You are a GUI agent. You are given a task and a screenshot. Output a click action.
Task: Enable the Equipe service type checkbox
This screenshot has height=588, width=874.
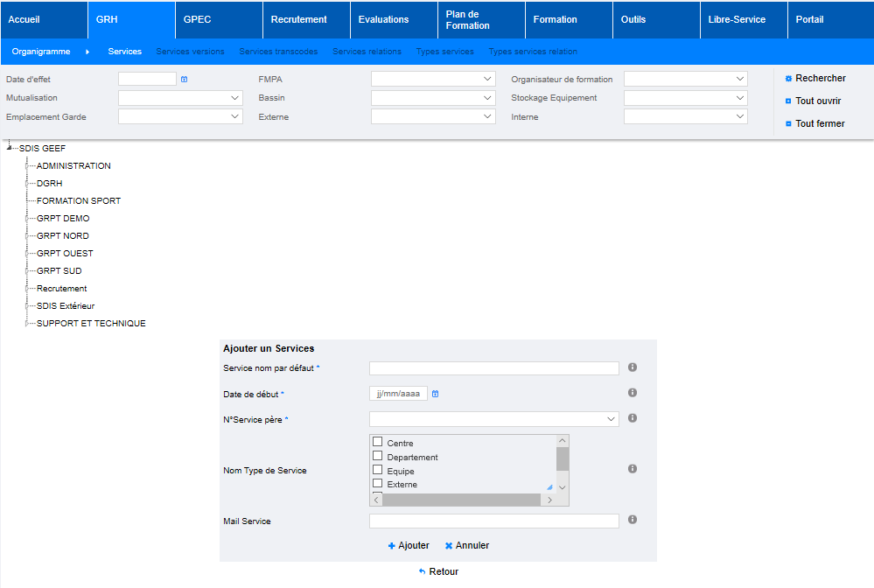(378, 471)
